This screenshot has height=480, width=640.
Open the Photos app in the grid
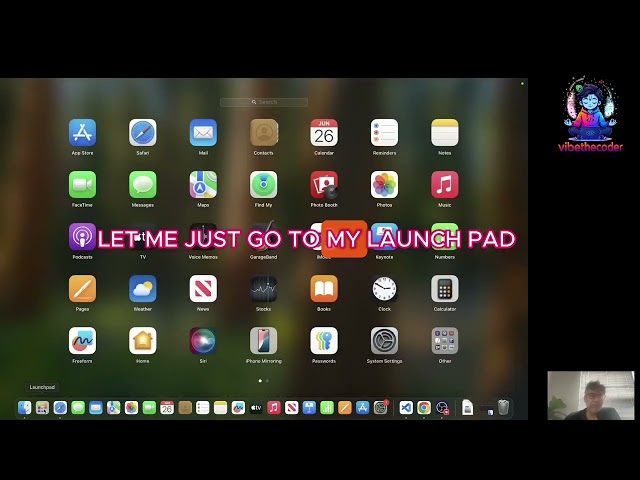(384, 184)
